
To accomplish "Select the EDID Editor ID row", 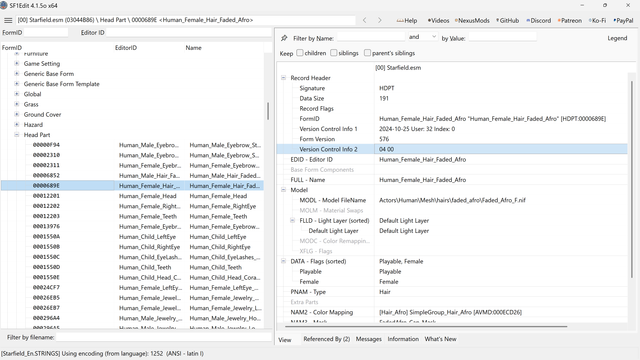I will coord(452,159).
